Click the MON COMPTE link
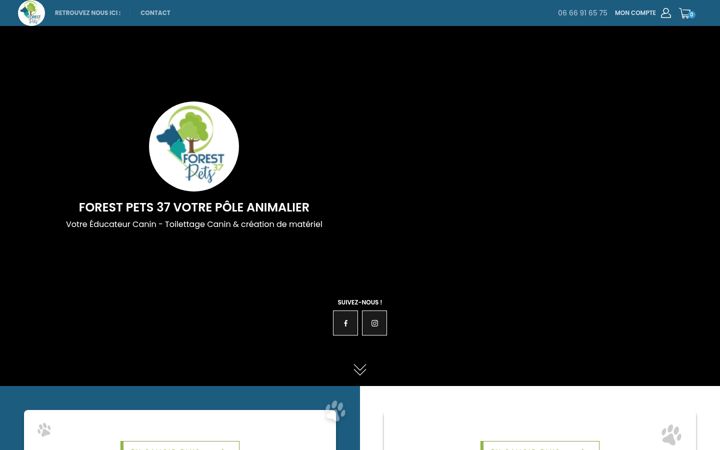Image resolution: width=720 pixels, height=450 pixels. pyautogui.click(x=635, y=13)
